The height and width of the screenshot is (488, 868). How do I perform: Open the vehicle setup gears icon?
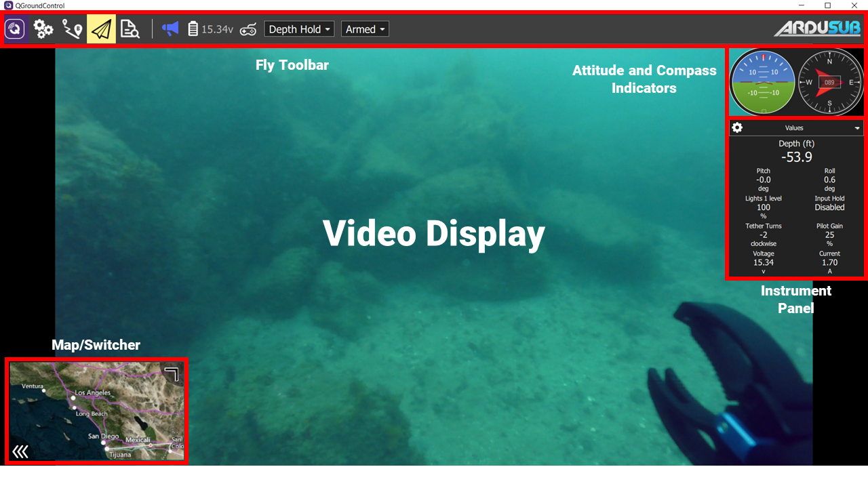pyautogui.click(x=43, y=29)
